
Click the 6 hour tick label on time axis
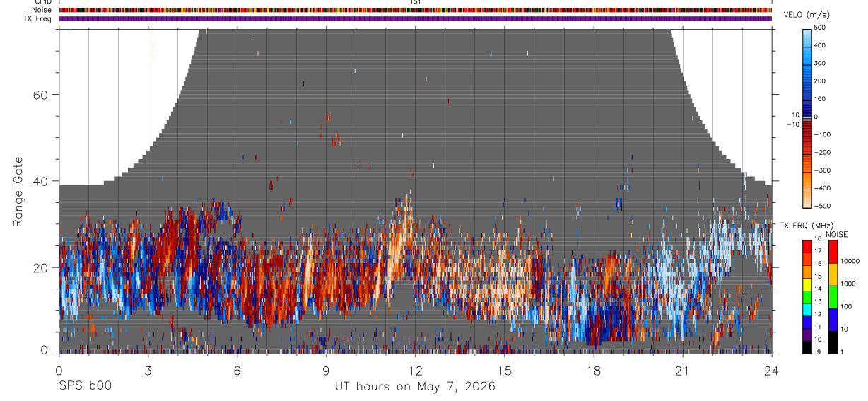coord(237,370)
